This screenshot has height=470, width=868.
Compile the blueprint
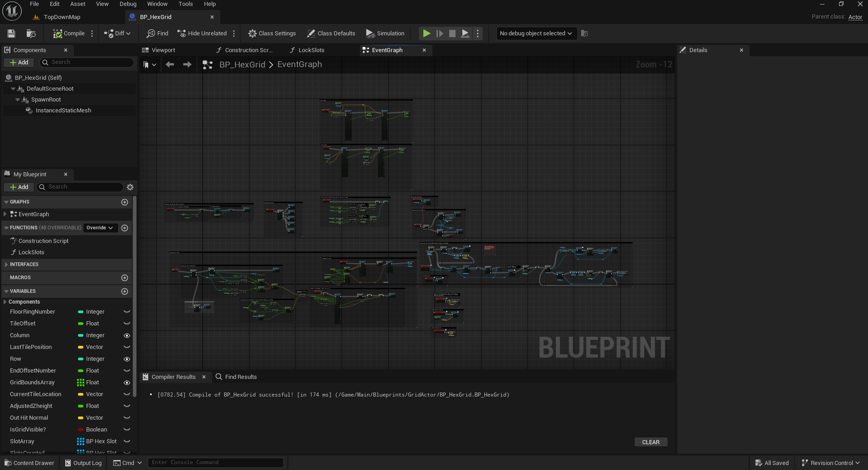pos(69,34)
